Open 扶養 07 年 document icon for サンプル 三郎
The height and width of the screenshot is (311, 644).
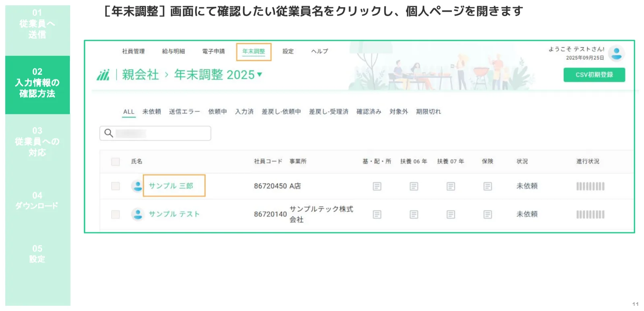point(451,186)
